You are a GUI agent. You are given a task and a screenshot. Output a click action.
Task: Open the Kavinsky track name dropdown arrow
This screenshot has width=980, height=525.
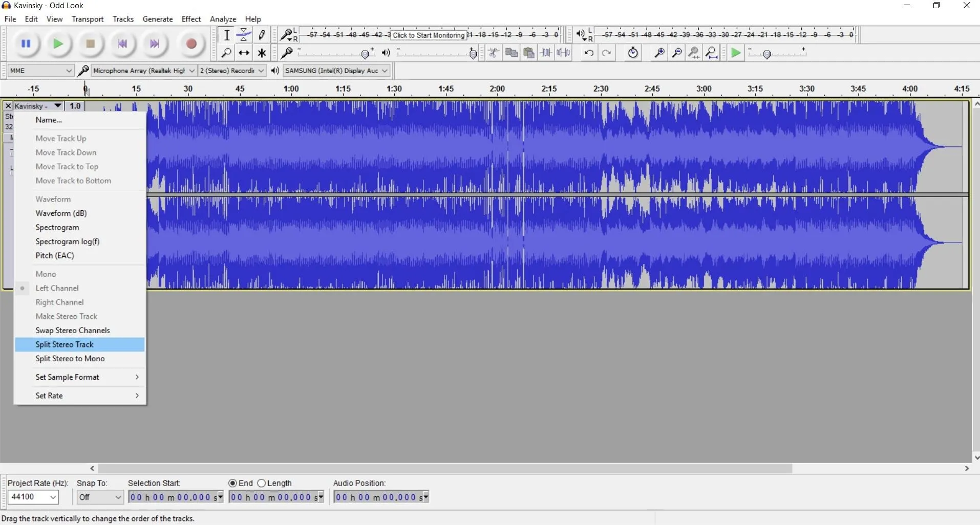click(x=58, y=106)
